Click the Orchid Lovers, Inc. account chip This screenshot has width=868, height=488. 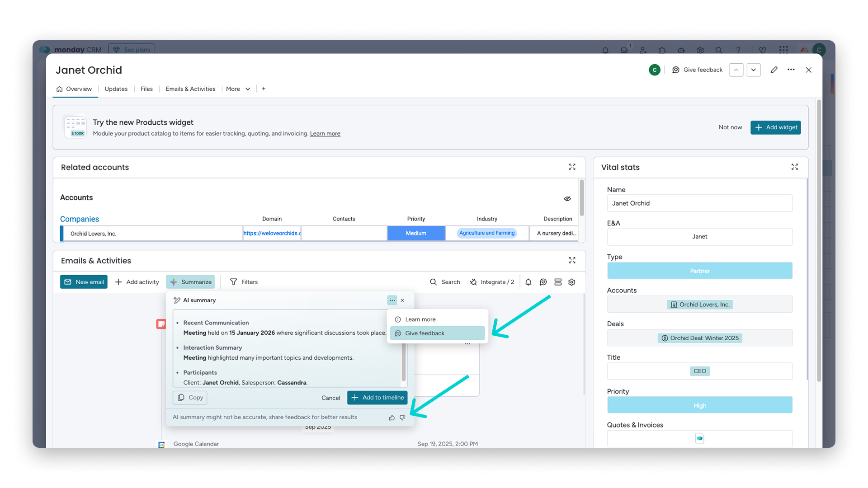pyautogui.click(x=699, y=305)
